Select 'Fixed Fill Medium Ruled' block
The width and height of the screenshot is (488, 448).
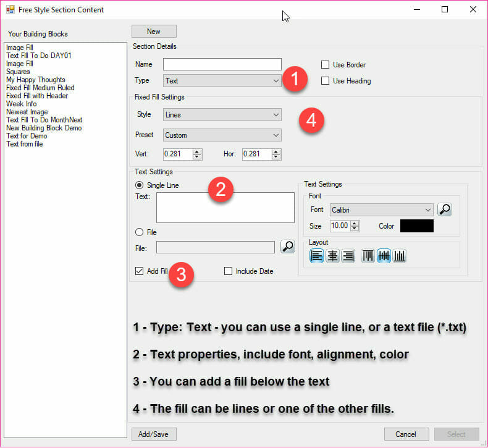(x=40, y=88)
